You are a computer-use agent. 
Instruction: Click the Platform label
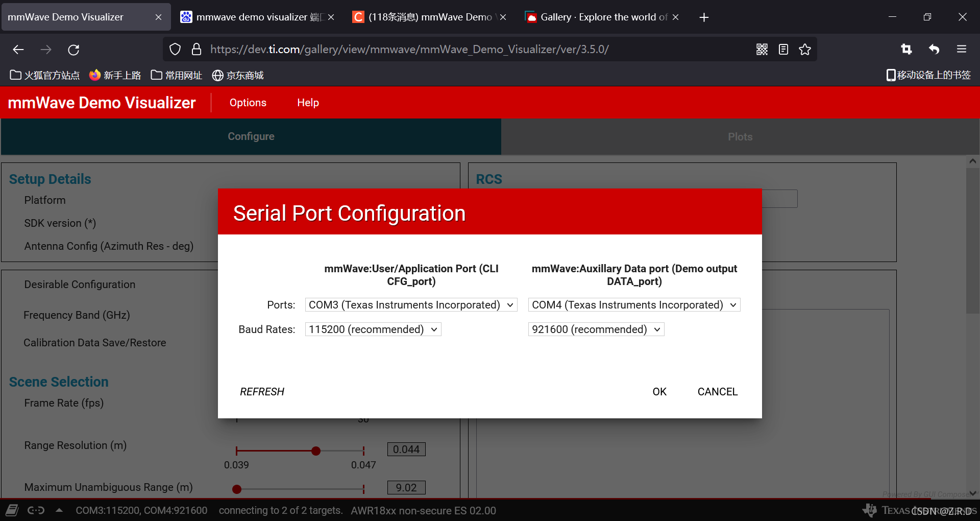45,200
